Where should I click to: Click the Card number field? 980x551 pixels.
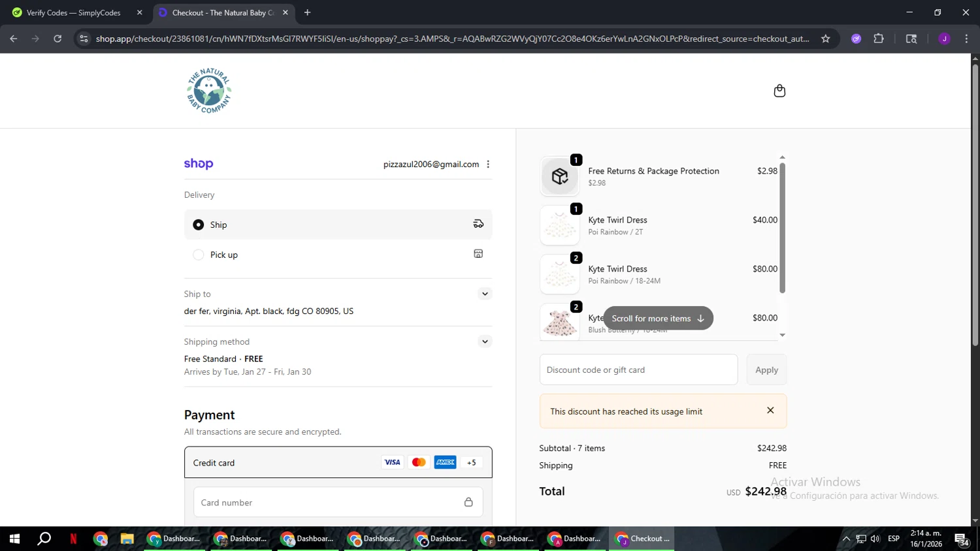click(338, 502)
